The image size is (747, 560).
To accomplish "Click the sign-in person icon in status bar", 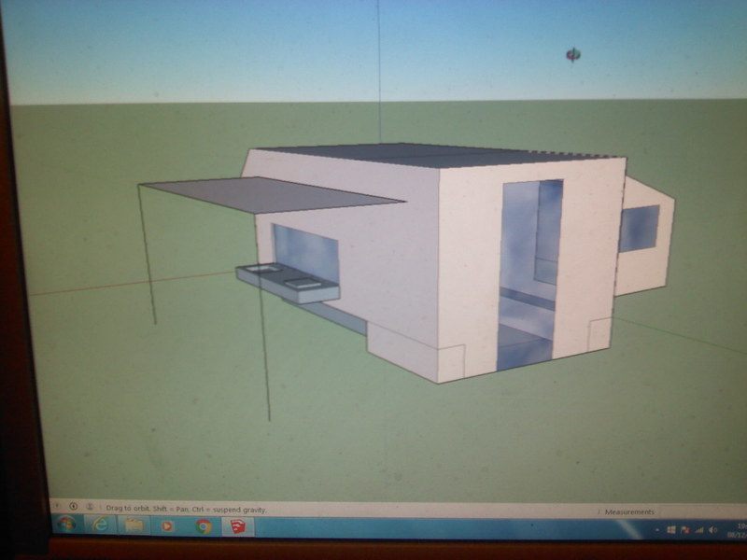I will coord(90,507).
